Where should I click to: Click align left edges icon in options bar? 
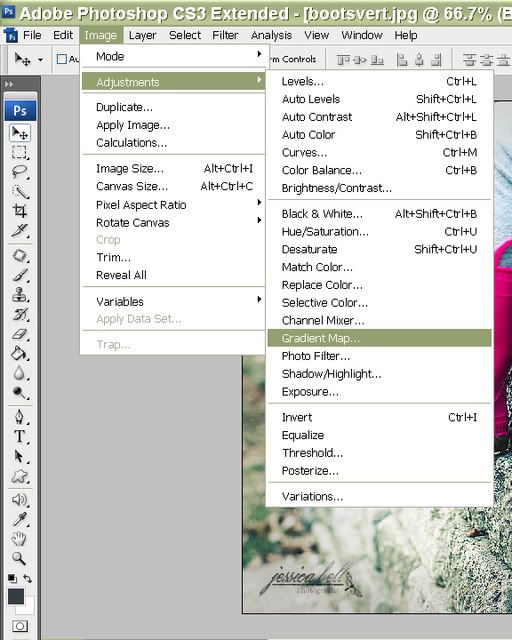(x=402, y=60)
